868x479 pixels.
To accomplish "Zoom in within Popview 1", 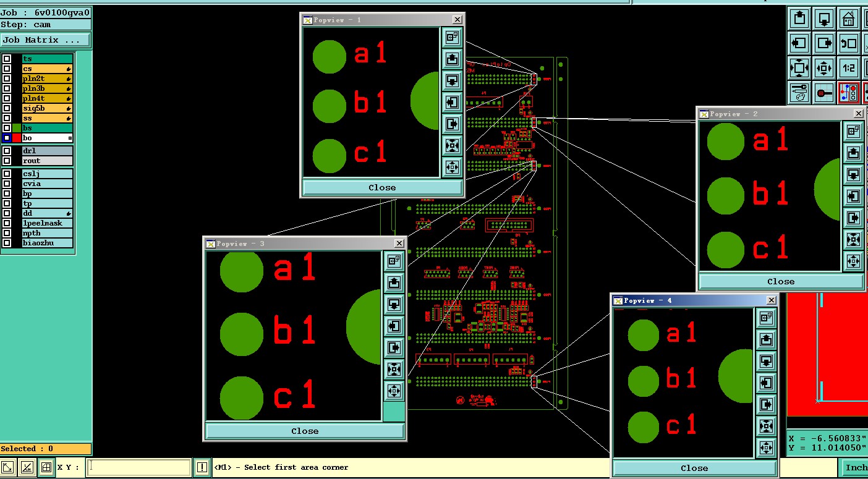I will (x=452, y=146).
